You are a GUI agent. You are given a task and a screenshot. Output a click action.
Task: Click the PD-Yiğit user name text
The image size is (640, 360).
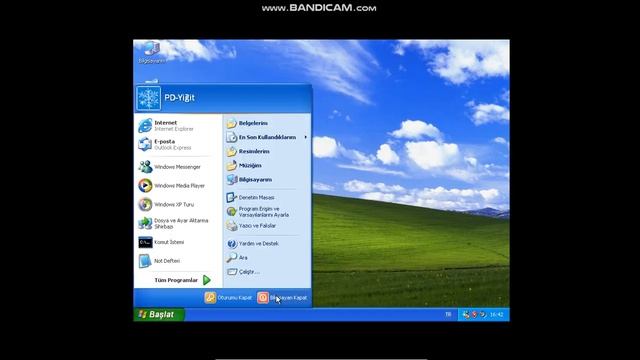(x=179, y=98)
